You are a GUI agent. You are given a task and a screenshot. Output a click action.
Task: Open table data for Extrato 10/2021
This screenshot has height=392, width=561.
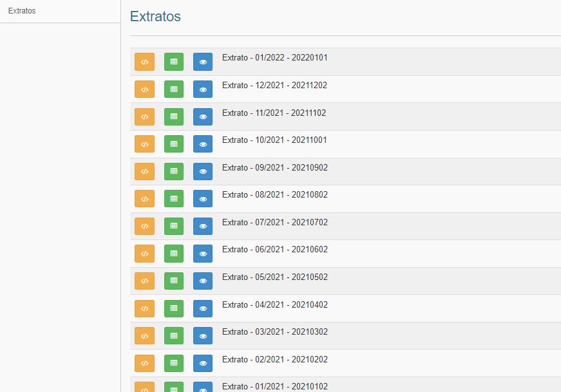click(173, 144)
